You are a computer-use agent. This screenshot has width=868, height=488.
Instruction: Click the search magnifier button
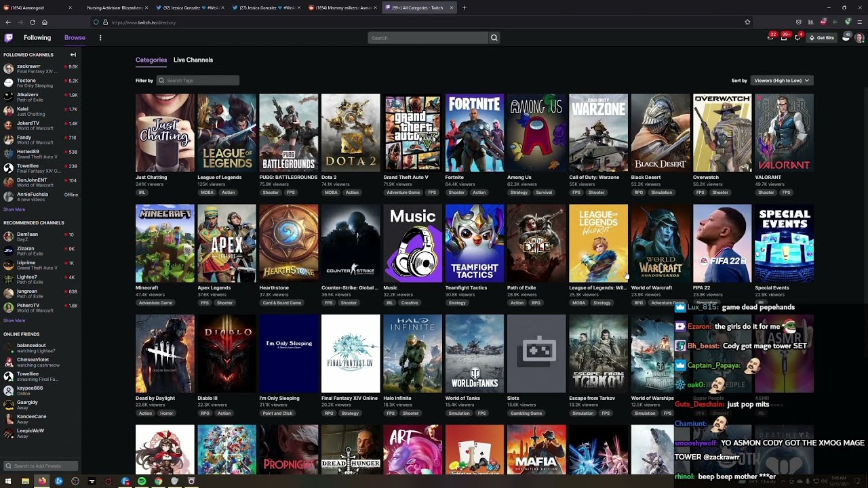coord(494,38)
